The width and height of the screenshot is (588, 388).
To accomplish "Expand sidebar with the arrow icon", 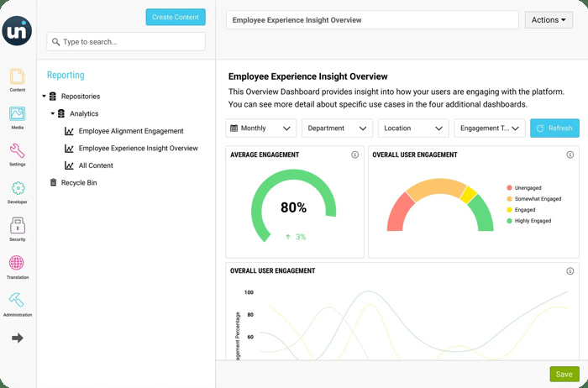I will 18,338.
